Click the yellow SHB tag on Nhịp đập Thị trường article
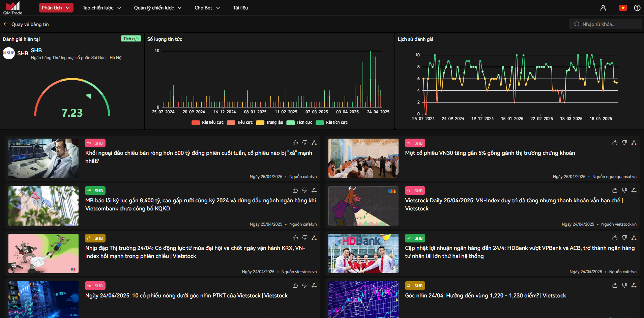Image resolution: width=644 pixels, height=318 pixels. coord(95,238)
